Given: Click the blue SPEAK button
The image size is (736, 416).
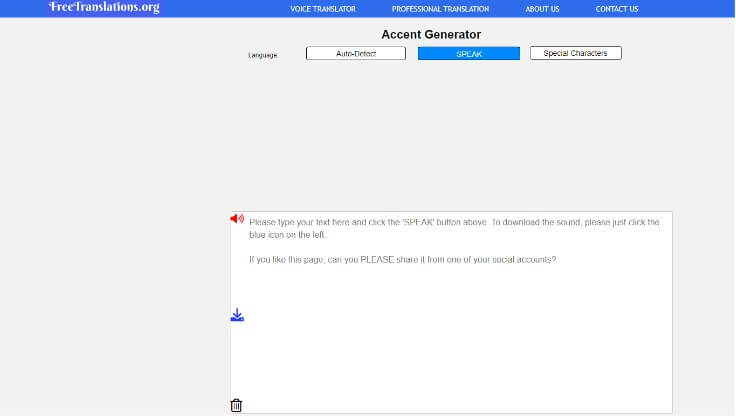Looking at the screenshot, I should click(469, 54).
